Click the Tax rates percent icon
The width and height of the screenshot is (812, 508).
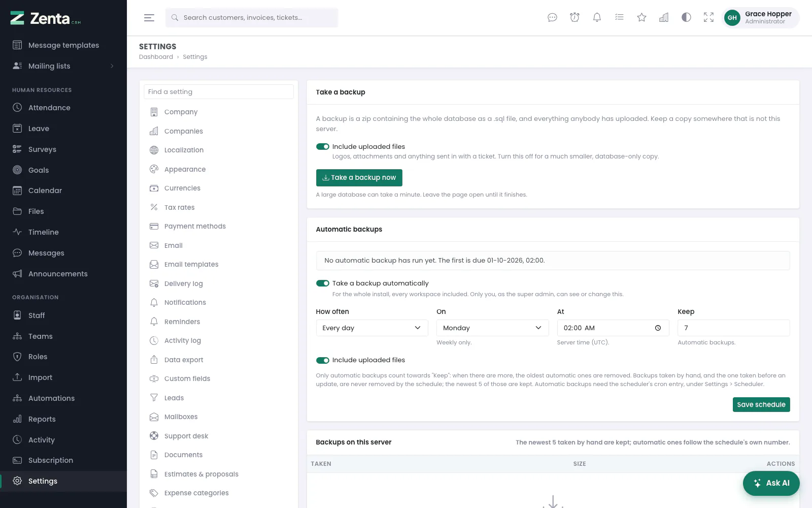[154, 207]
